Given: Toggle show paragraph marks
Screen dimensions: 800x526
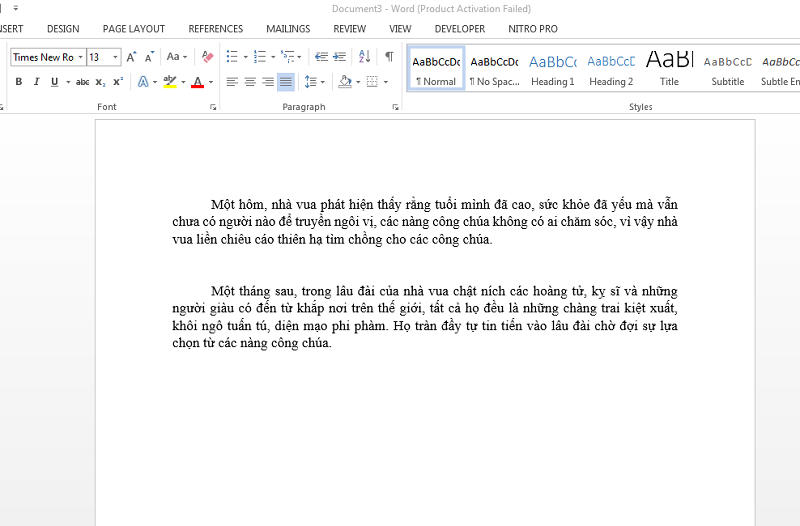Looking at the screenshot, I should click(389, 57).
